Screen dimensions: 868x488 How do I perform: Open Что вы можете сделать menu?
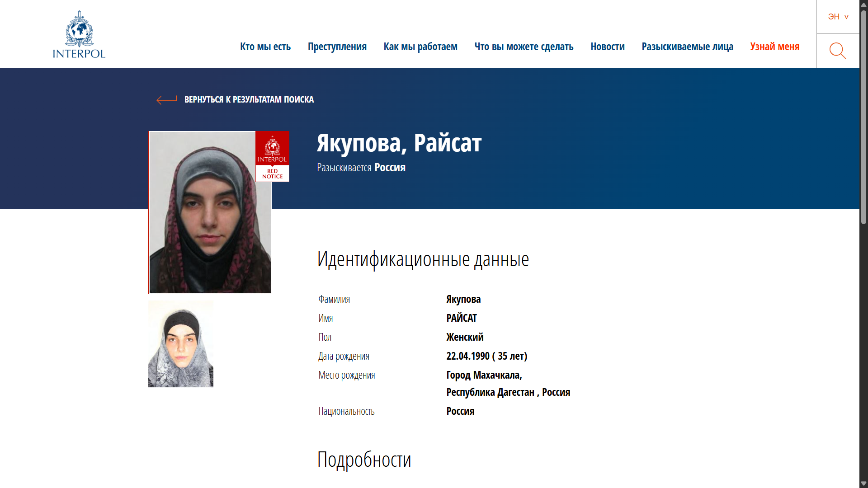[x=524, y=47]
